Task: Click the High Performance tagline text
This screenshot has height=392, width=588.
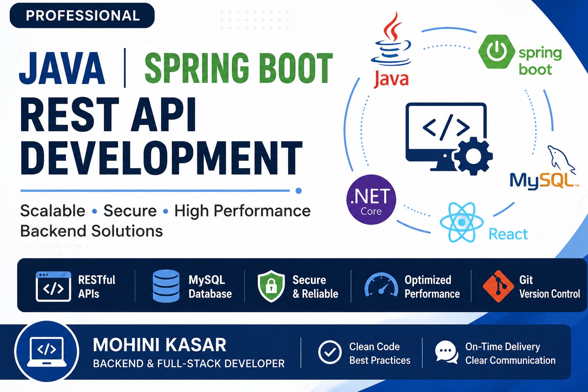Action: (242, 211)
